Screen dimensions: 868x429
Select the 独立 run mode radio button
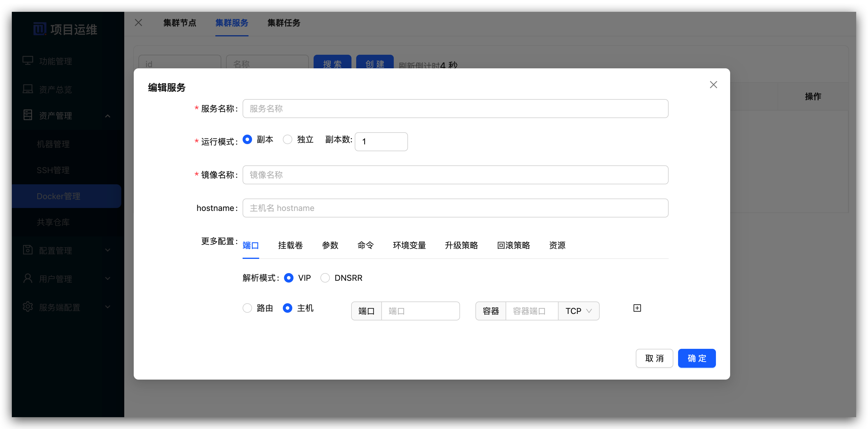(x=288, y=140)
